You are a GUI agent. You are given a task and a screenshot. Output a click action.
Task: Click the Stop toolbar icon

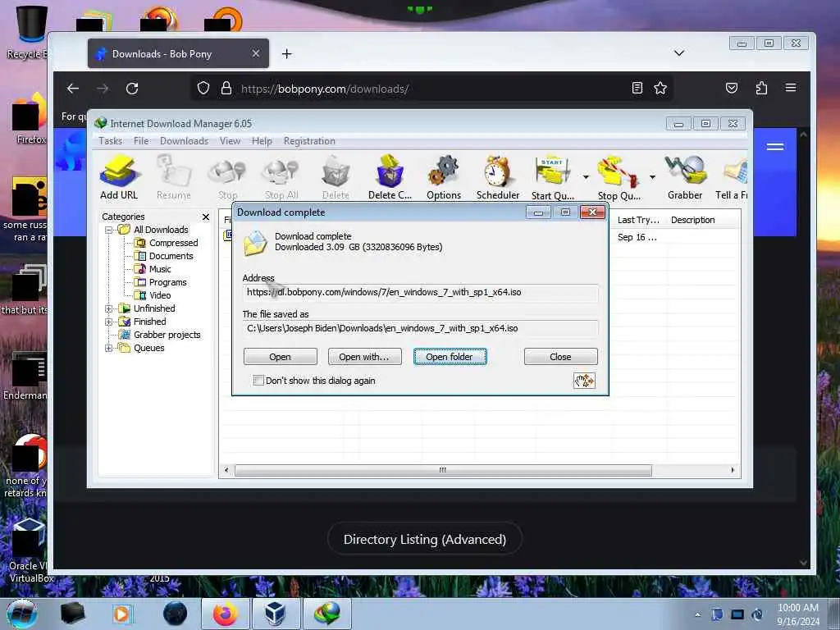click(228, 177)
